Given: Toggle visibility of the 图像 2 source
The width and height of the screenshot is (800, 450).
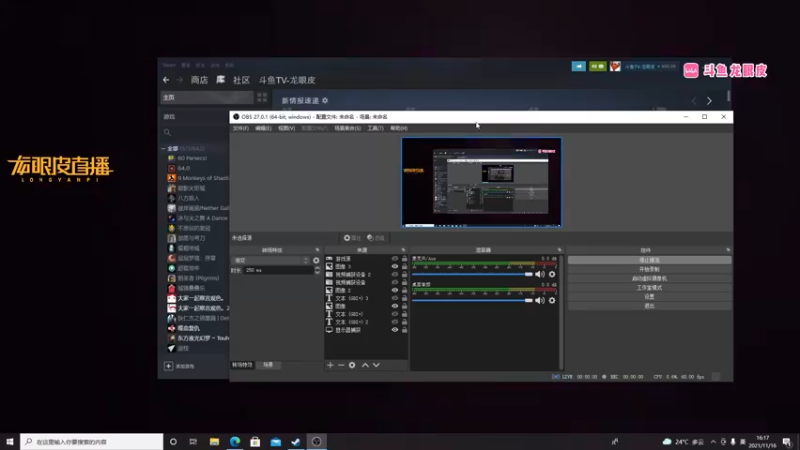Looking at the screenshot, I should tap(394, 290).
